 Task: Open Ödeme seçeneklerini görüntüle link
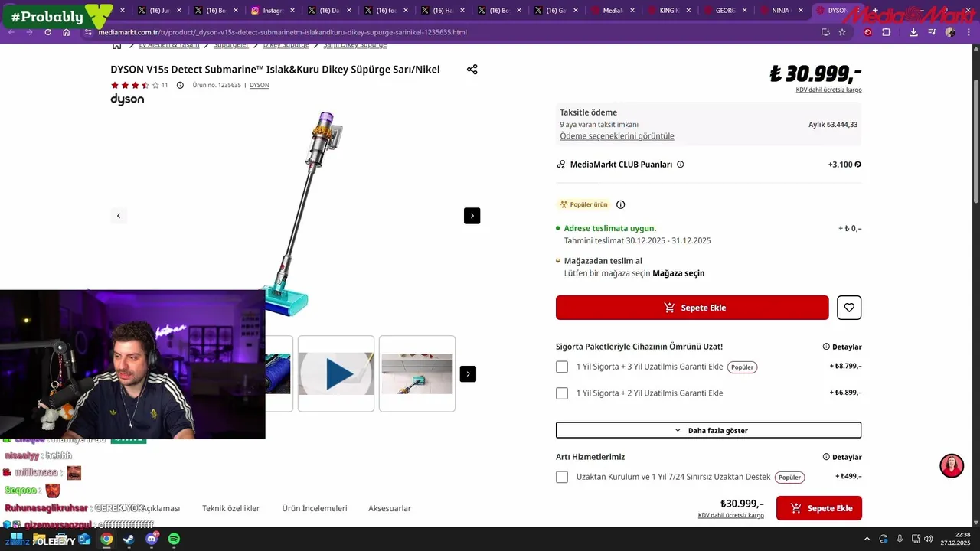[x=617, y=136]
